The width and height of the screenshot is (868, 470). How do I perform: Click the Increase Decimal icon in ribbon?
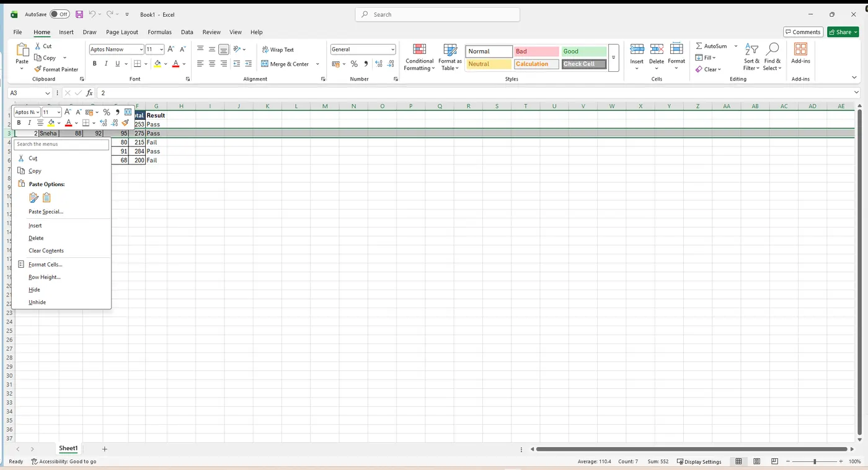click(x=379, y=64)
